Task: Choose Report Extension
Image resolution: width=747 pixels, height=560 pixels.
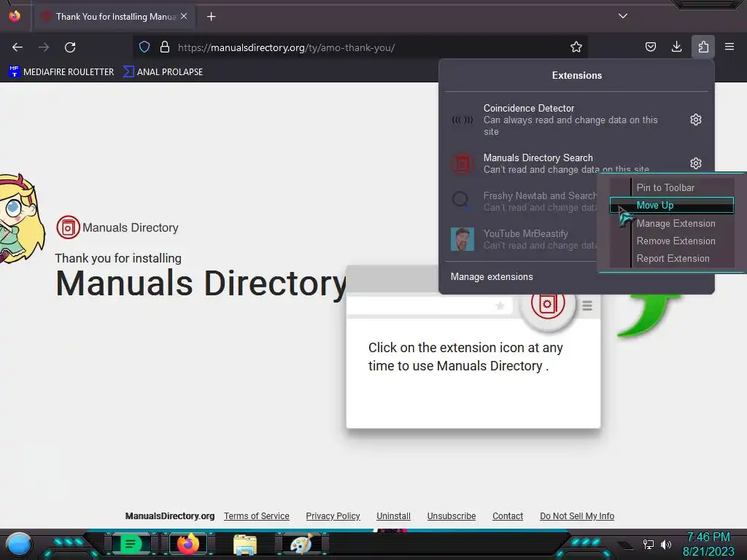Action: pyautogui.click(x=672, y=259)
